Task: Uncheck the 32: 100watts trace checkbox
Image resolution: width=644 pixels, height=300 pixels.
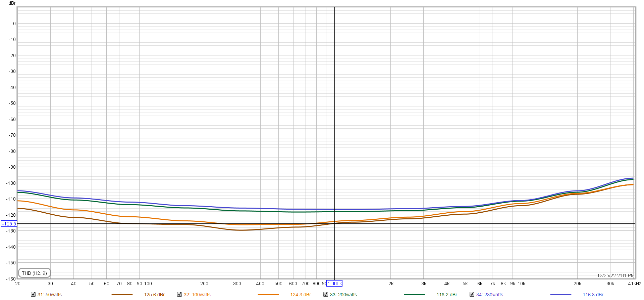Action: coord(179,294)
